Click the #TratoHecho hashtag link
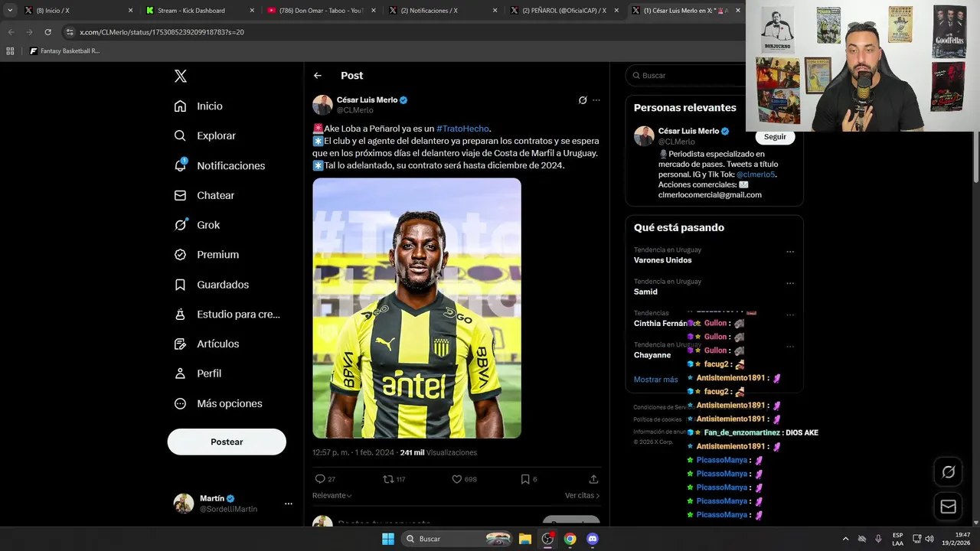Image resolution: width=980 pixels, height=551 pixels. pos(462,129)
